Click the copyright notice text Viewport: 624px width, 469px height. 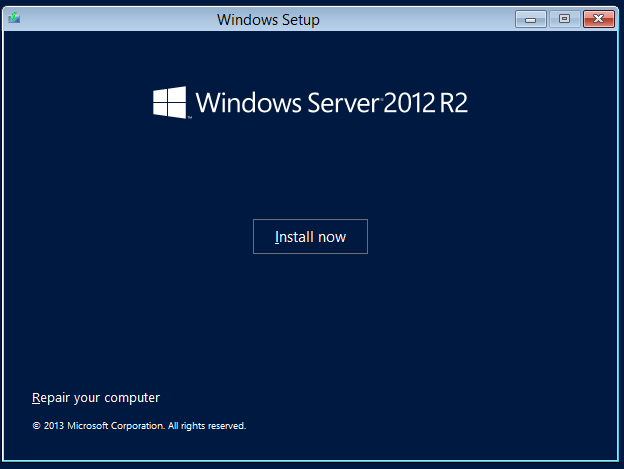tap(139, 426)
